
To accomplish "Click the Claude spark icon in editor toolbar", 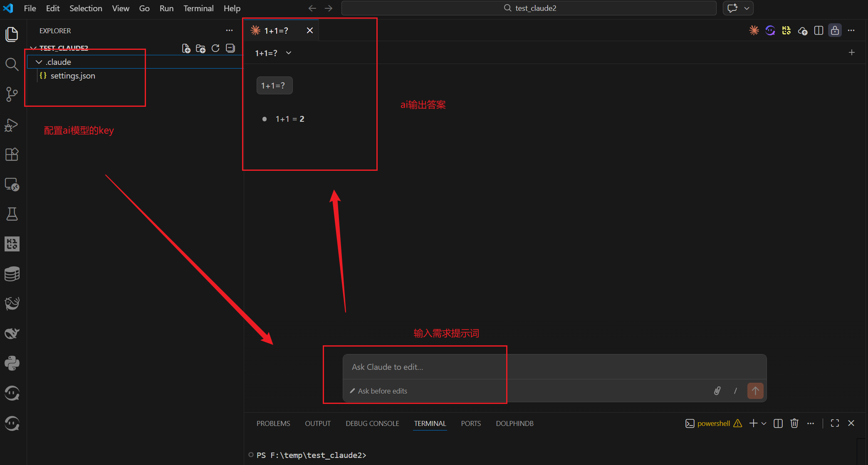I will (754, 30).
